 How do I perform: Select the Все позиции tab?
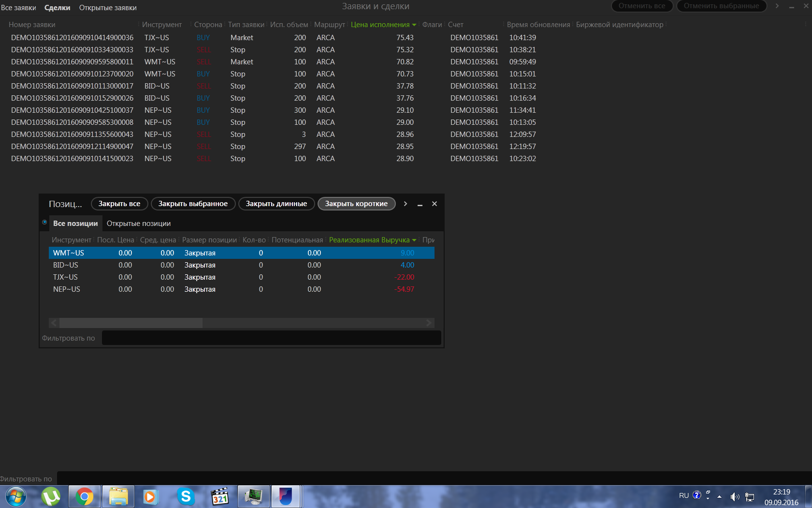(x=75, y=224)
